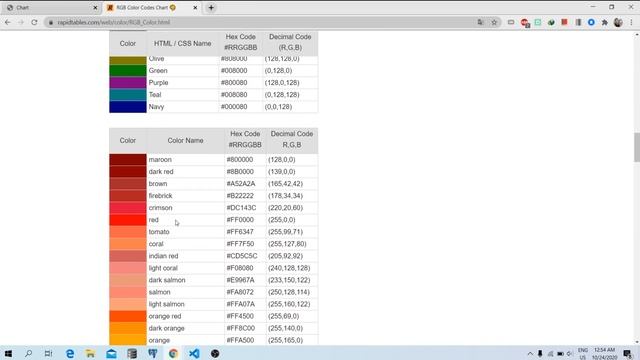Click the tomato color swatch
This screenshot has width=640, height=360.
click(x=128, y=232)
